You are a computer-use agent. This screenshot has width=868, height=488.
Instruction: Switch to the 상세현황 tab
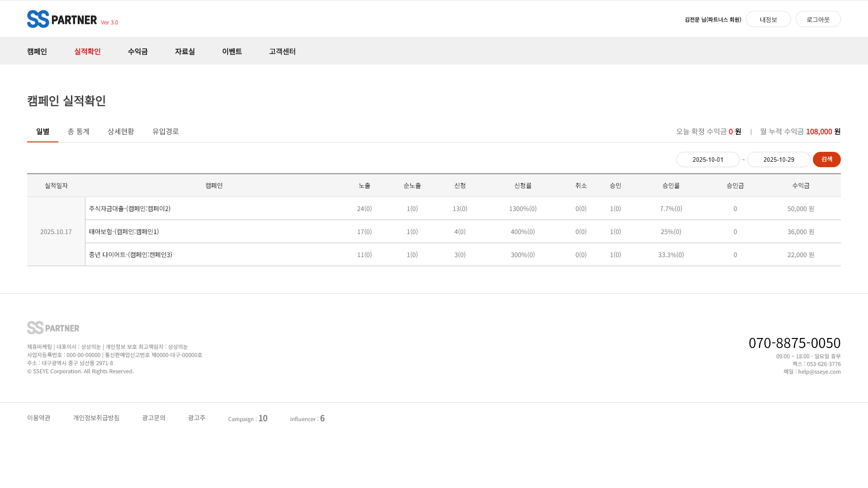click(121, 131)
